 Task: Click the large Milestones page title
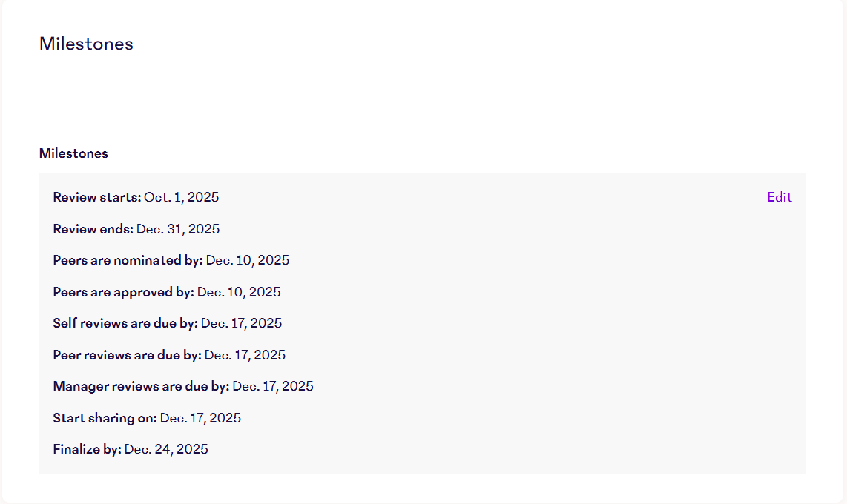(86, 44)
